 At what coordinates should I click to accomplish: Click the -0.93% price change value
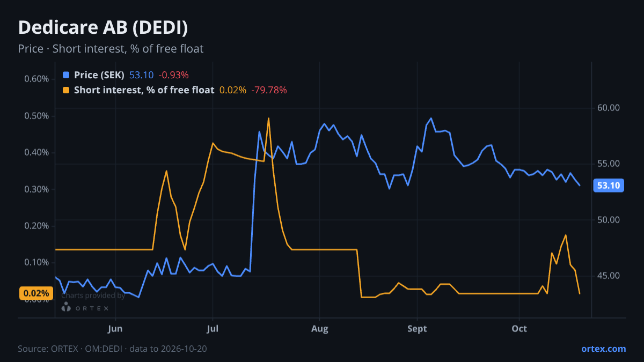[173, 75]
